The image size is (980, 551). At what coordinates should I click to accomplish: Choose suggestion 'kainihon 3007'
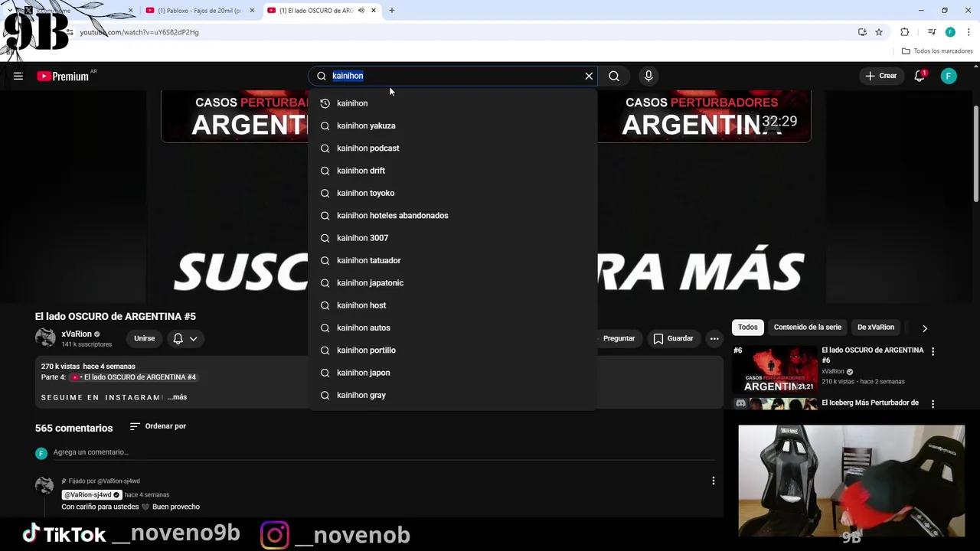(452, 238)
